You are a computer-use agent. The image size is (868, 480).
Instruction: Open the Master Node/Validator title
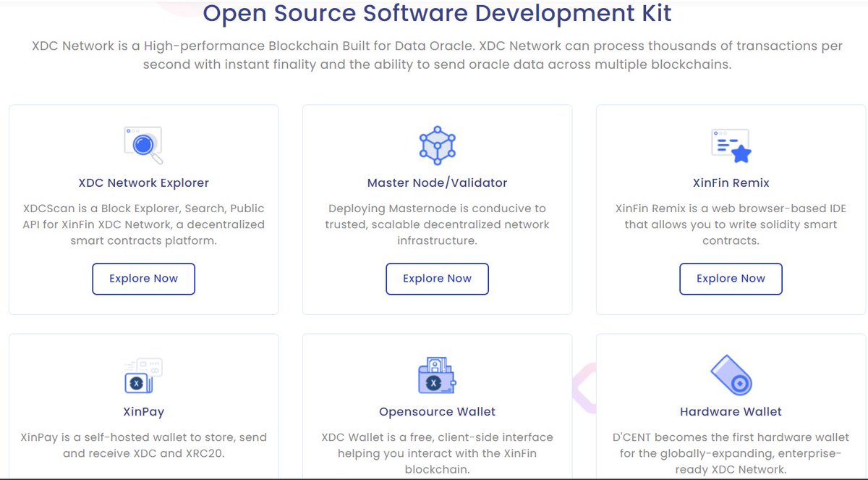click(437, 182)
